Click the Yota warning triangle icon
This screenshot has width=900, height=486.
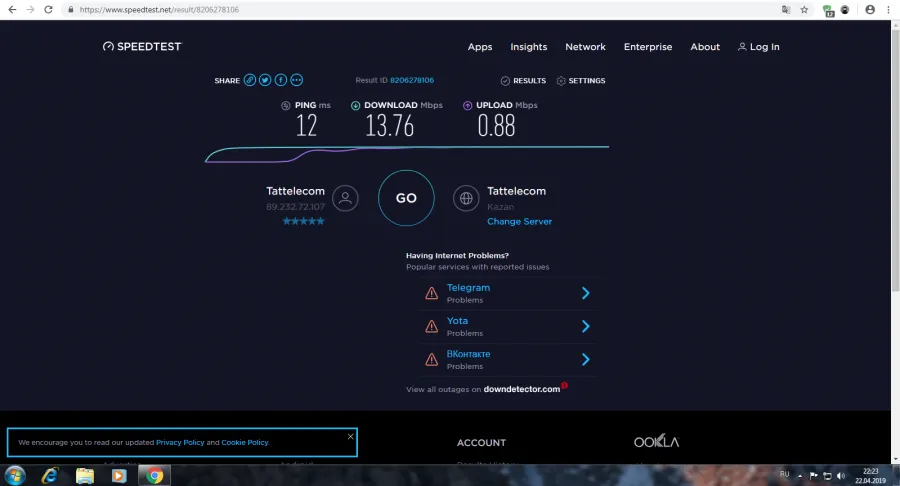(x=432, y=327)
